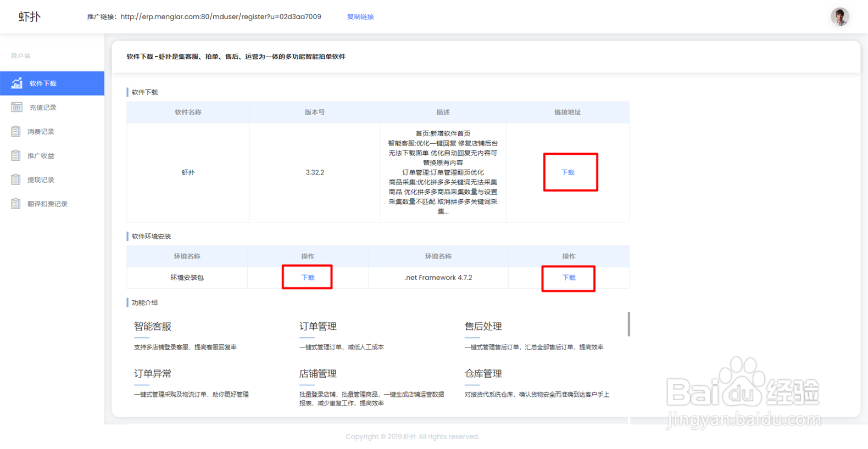The width and height of the screenshot is (868, 449).
Task: Download the .net Framework 4.7.2 installer
Action: [x=569, y=278]
